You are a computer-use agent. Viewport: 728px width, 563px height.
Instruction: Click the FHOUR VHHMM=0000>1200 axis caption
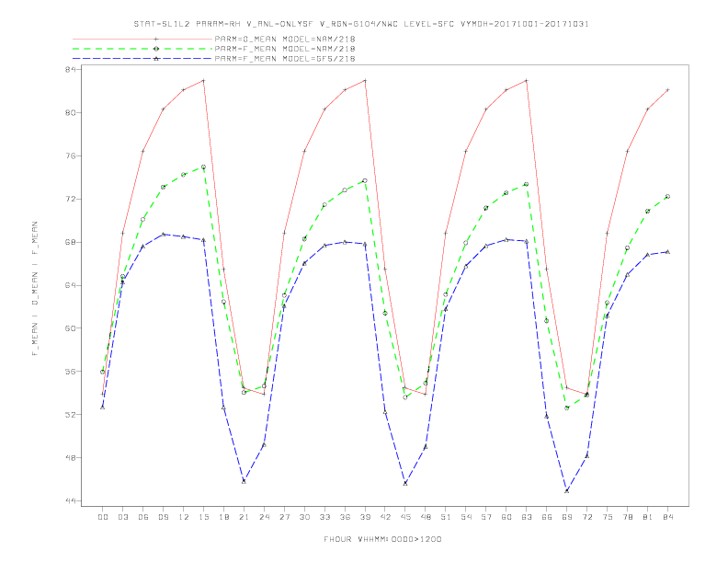382,539
